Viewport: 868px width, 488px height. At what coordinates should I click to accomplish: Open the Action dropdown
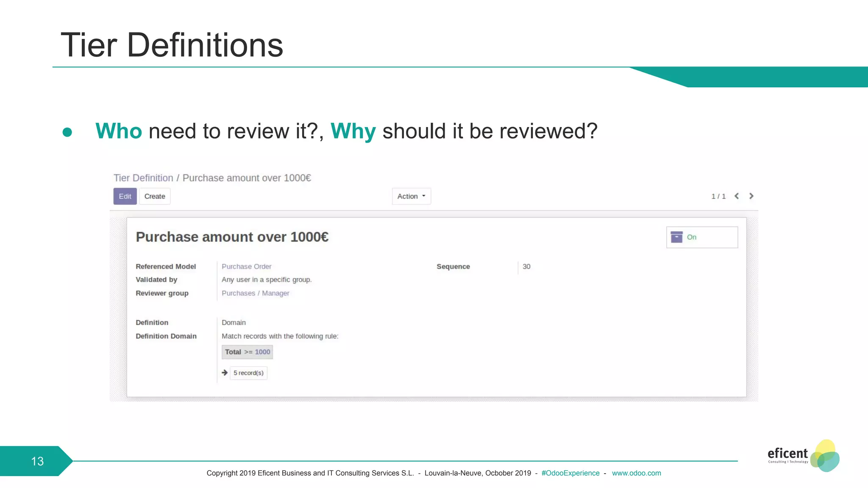click(x=412, y=196)
